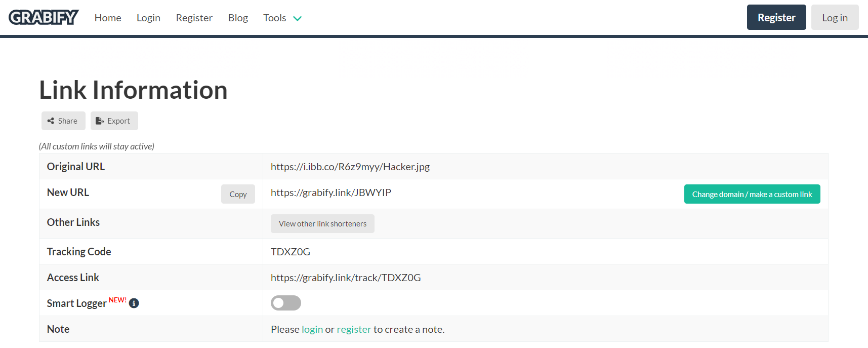The height and width of the screenshot is (348, 868).
Task: Click the grabify.link/JBWYIP new URL text
Action: click(331, 192)
